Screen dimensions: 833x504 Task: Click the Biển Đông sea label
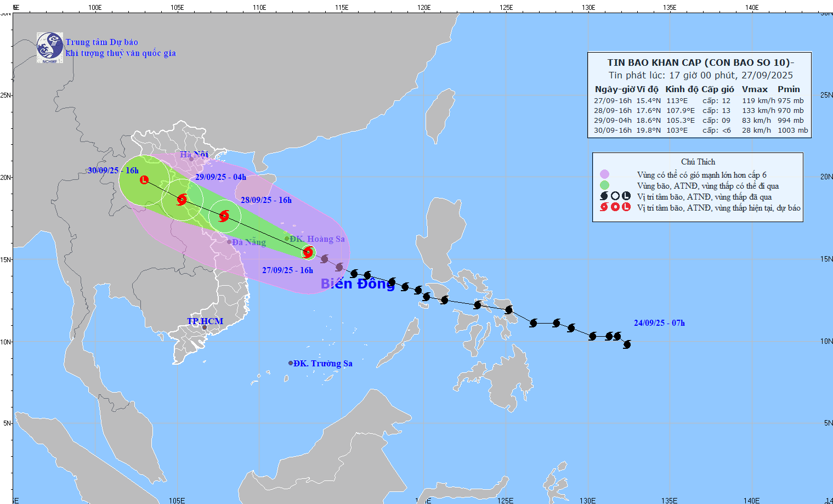pos(357,284)
